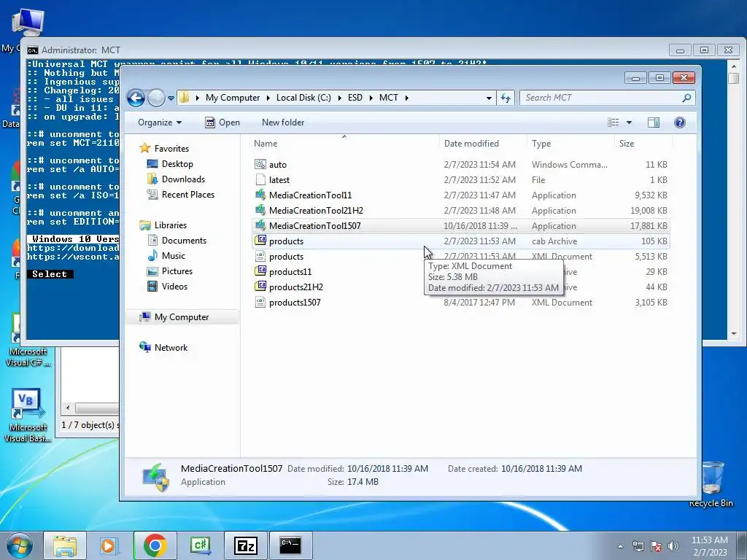Change view with the view icon
The image size is (747, 560).
613,122
